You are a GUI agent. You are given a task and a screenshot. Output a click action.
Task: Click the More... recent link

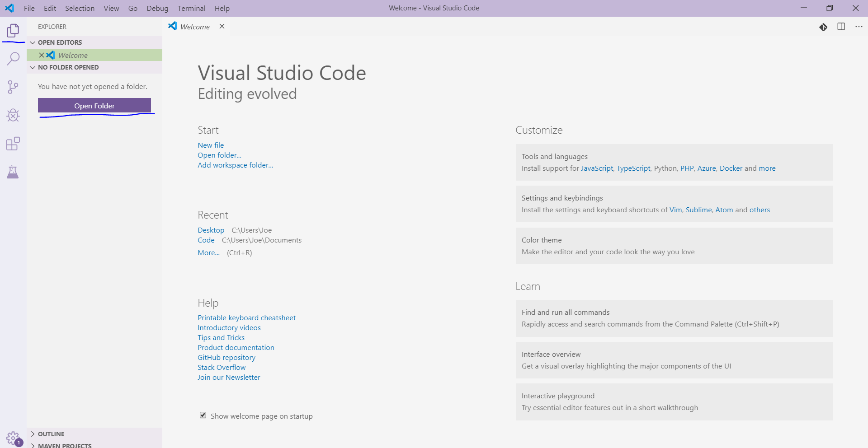(208, 252)
